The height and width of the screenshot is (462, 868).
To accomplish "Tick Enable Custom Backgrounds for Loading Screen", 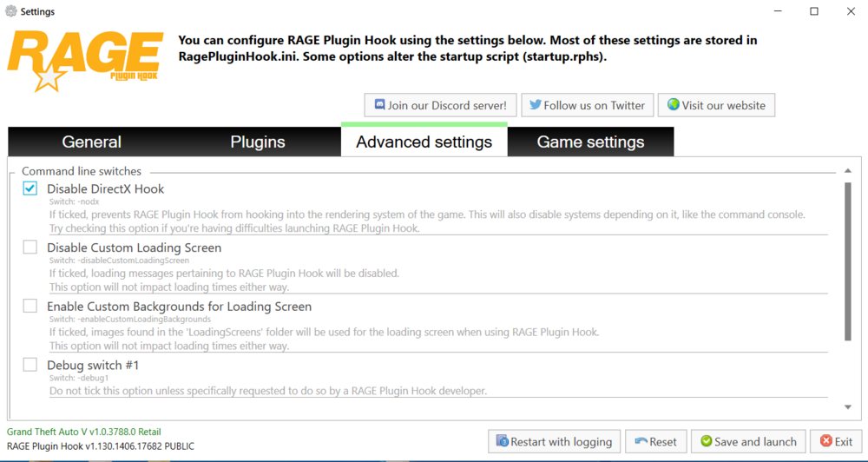I will [x=30, y=306].
